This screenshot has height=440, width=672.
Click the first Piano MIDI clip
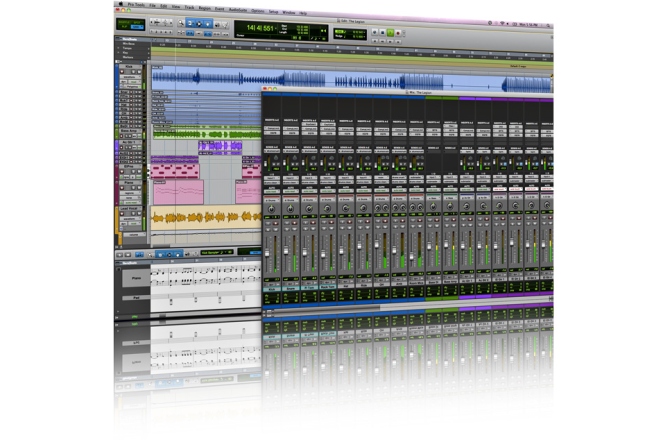tap(179, 192)
